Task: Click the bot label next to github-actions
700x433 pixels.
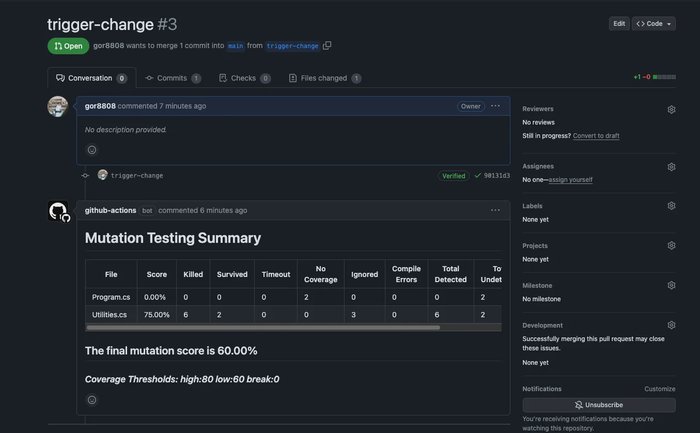Action: point(147,211)
